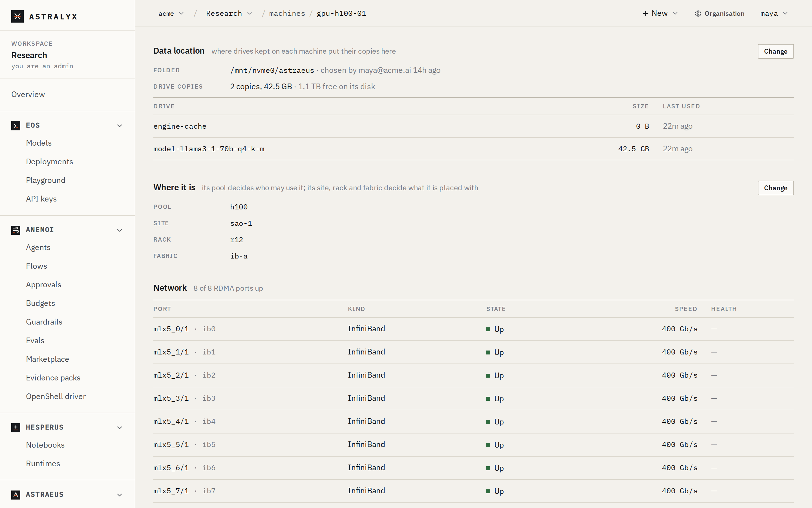Click the Organisation gear icon
This screenshot has width=812, height=508.
coord(698,14)
